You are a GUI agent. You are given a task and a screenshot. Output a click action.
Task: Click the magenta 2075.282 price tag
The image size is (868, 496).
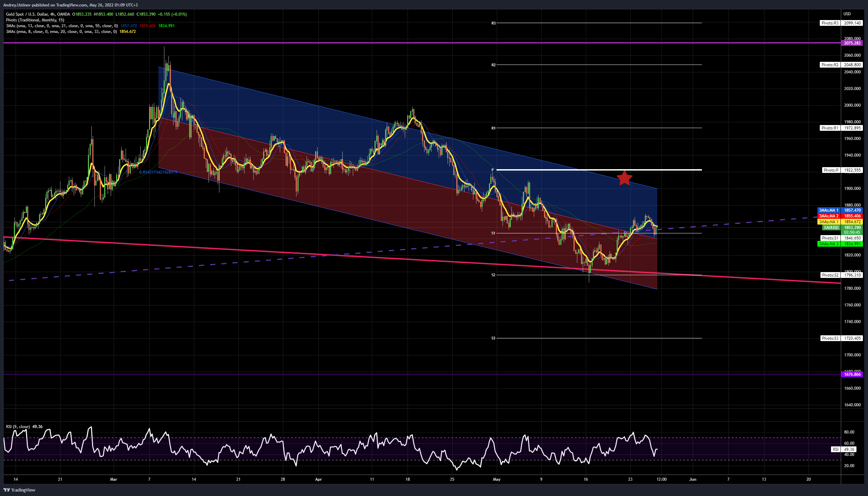(852, 43)
